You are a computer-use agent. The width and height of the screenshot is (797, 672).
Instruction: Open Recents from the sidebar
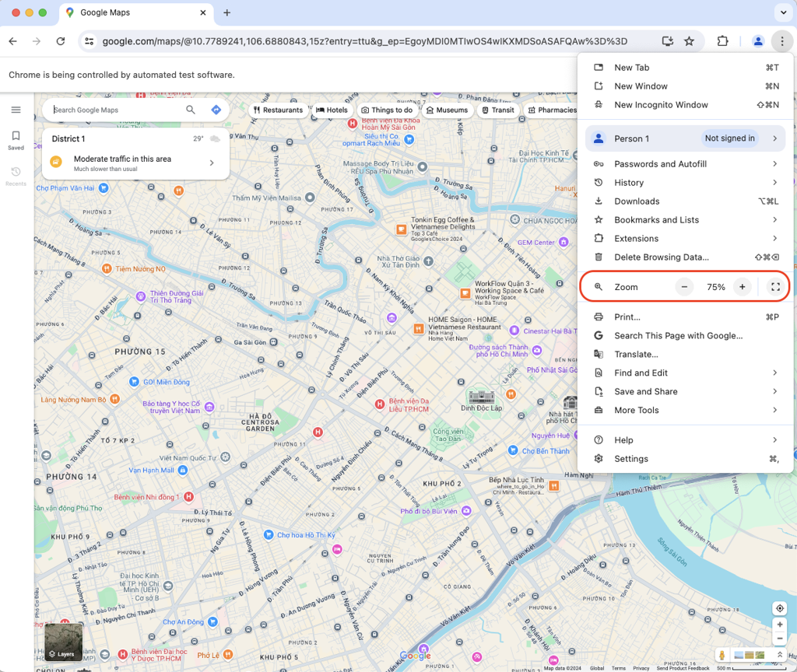(x=16, y=173)
